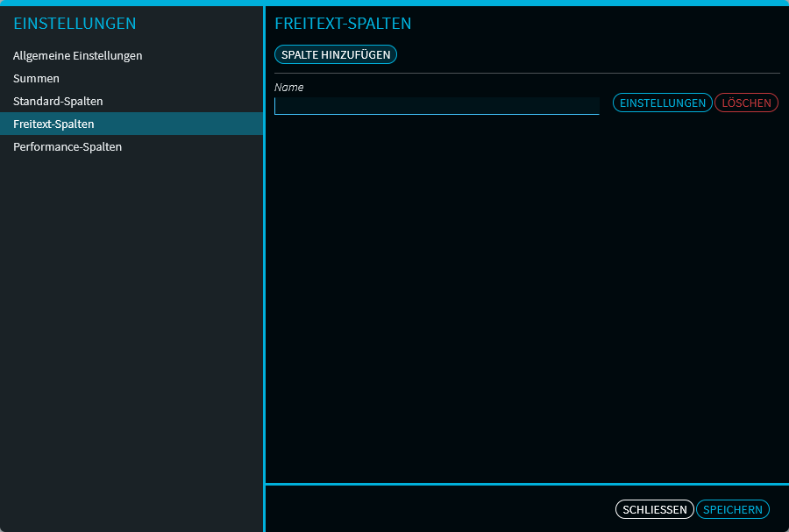
Task: Select the Summen settings section
Action: (36, 79)
